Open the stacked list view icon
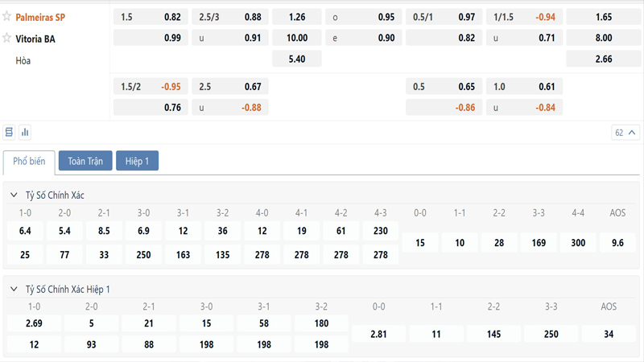The width and height of the screenshot is (644, 362). tap(10, 132)
